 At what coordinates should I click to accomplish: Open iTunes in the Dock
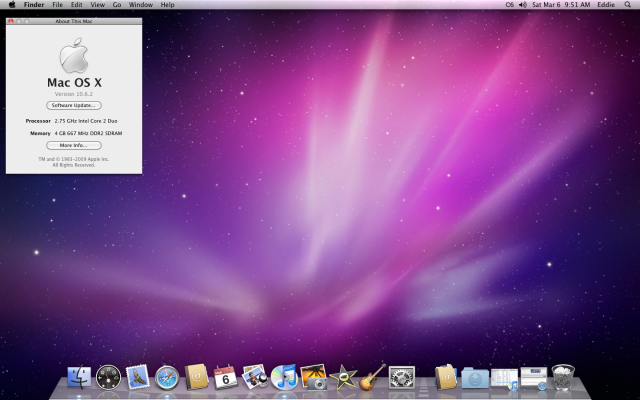pos(284,377)
